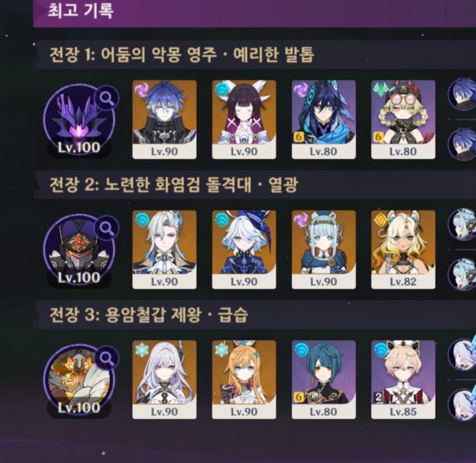Open magnifier on Battlefield 2 boss icon
The height and width of the screenshot is (463, 476).
point(107,228)
